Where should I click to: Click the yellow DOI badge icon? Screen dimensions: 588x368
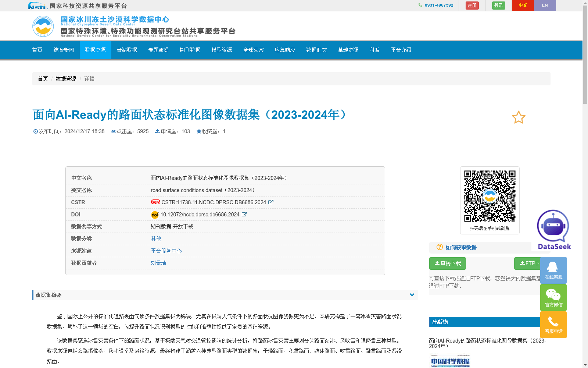(x=155, y=215)
